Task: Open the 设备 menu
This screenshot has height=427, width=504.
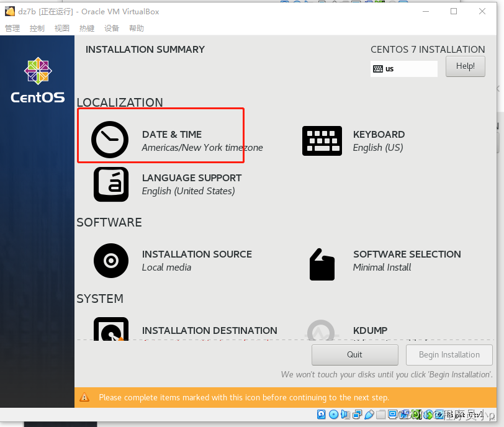Action: click(x=112, y=29)
